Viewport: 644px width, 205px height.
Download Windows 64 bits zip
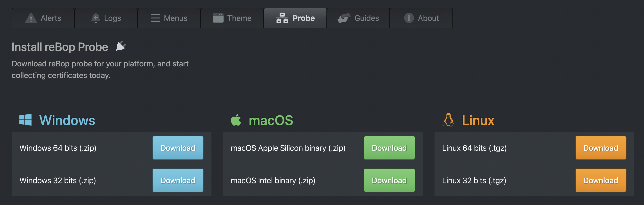pos(178,148)
